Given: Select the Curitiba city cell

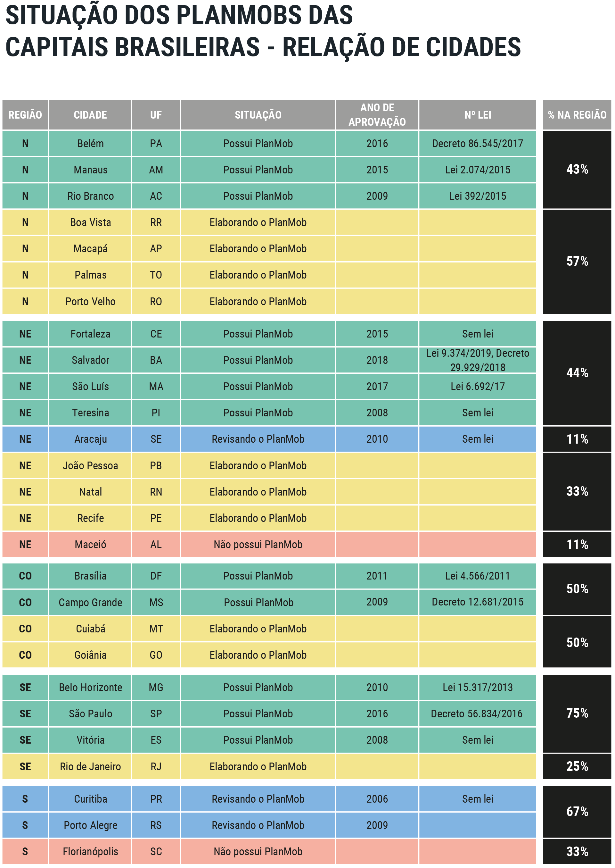Looking at the screenshot, I should coord(90,799).
